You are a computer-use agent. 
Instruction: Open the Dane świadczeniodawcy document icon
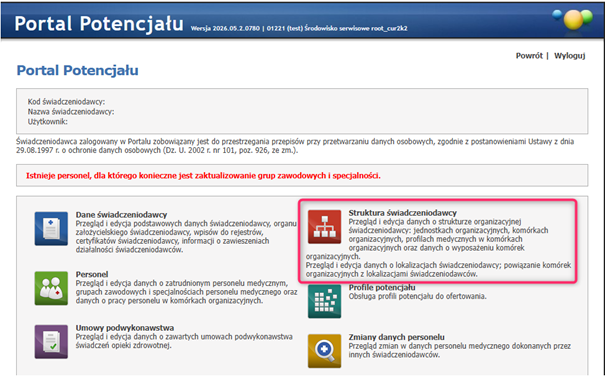click(51, 229)
